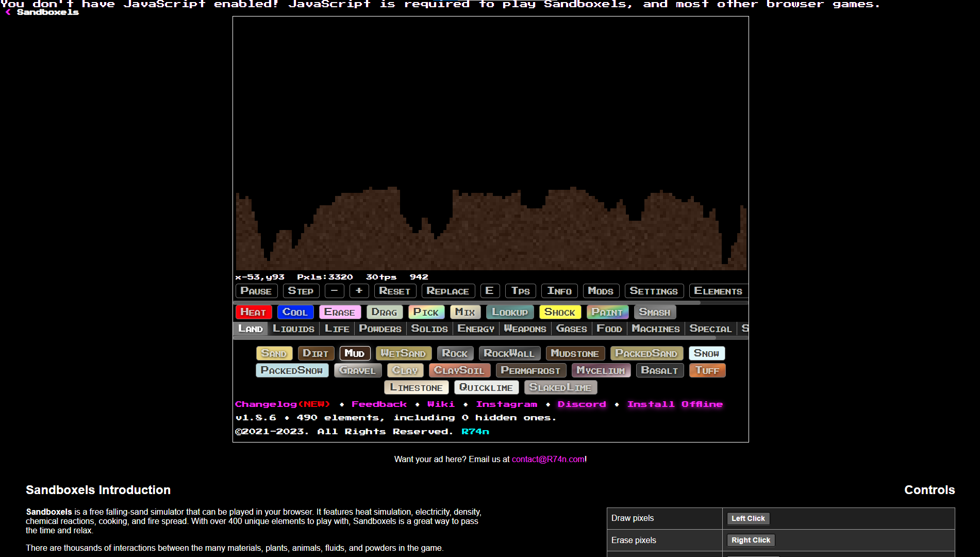This screenshot has height=557, width=980.
Task: Open the Elements list
Action: [719, 291]
